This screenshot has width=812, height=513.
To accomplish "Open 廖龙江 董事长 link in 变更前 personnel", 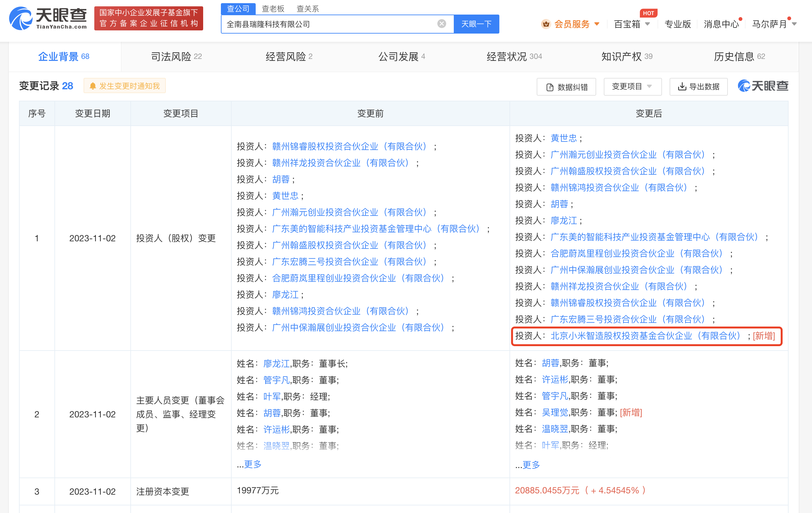I will coord(276,364).
